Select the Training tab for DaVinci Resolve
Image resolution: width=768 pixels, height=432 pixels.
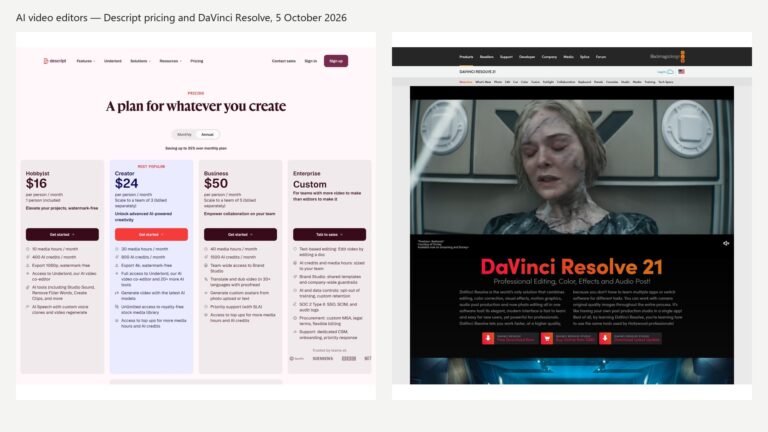(650, 82)
